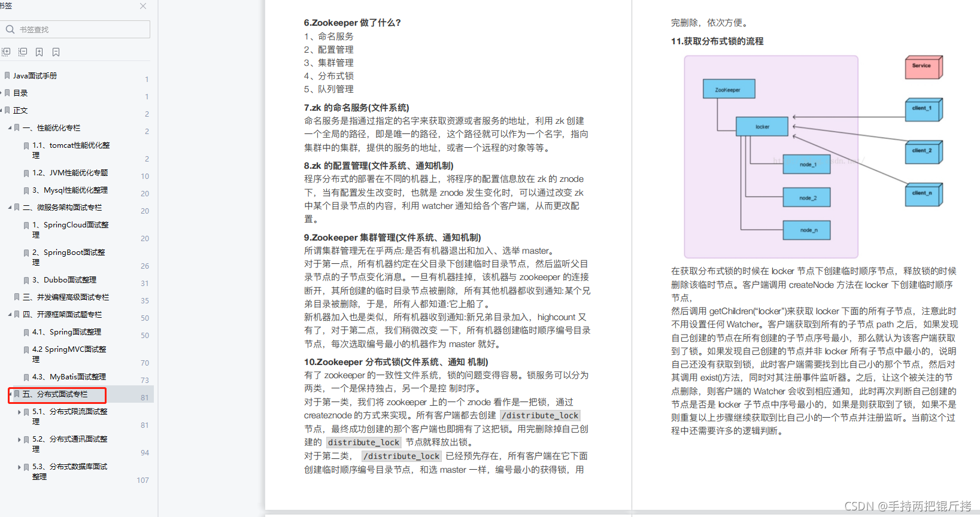This screenshot has height=517, width=980.
Task: Click bookmark icon beside 三、并发编程高级面试专栏
Action: [17, 297]
